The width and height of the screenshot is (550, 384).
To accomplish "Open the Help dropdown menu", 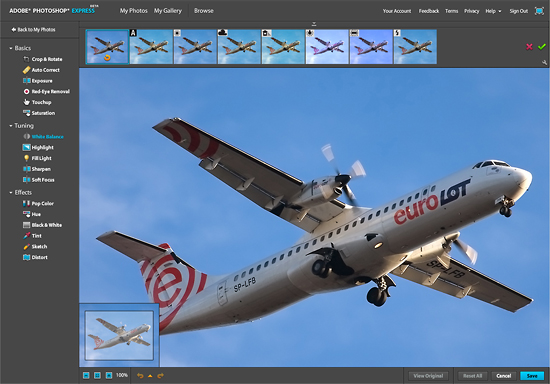I will click(x=493, y=11).
